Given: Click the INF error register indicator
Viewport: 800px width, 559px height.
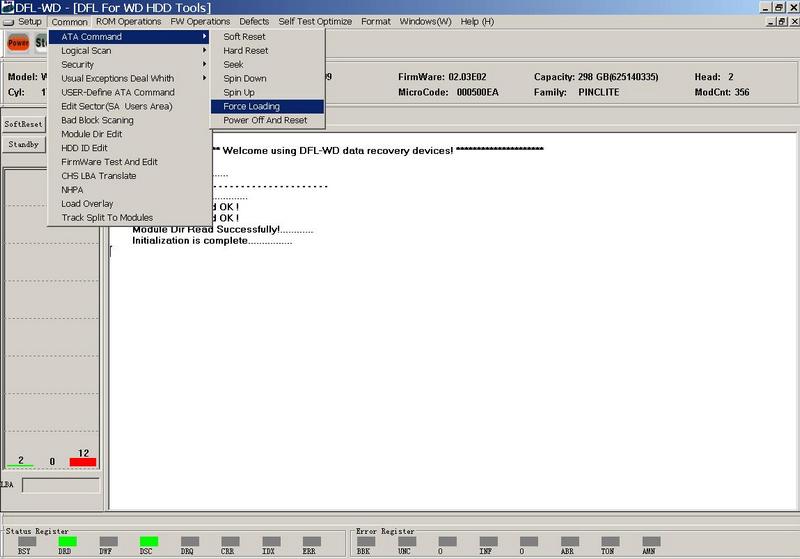Looking at the screenshot, I should point(488,542).
